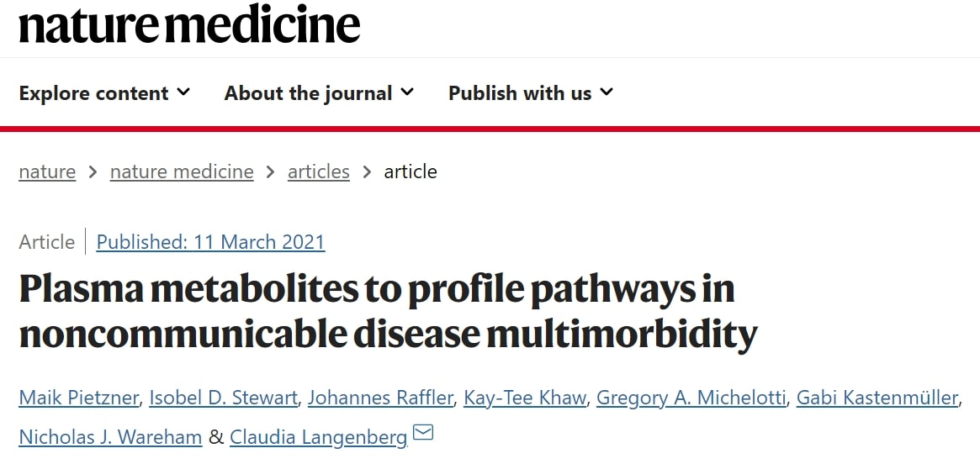Image resolution: width=980 pixels, height=464 pixels.
Task: Expand the Publish with us menu
Action: click(x=531, y=93)
